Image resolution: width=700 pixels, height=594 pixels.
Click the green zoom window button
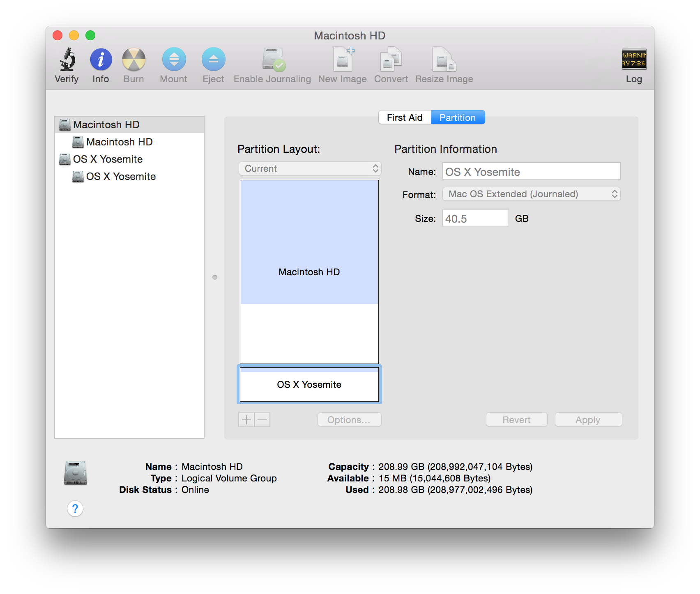90,35
